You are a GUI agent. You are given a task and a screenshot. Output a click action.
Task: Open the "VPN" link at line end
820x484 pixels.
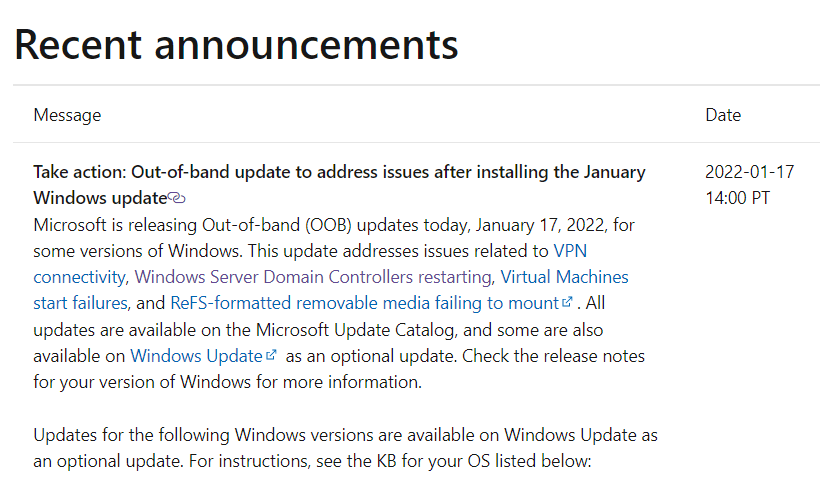570,251
